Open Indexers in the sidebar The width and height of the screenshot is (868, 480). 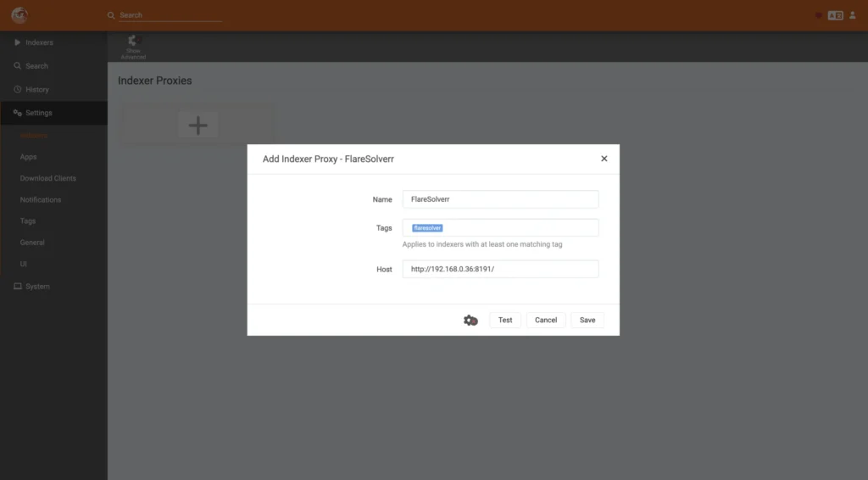click(x=53, y=42)
